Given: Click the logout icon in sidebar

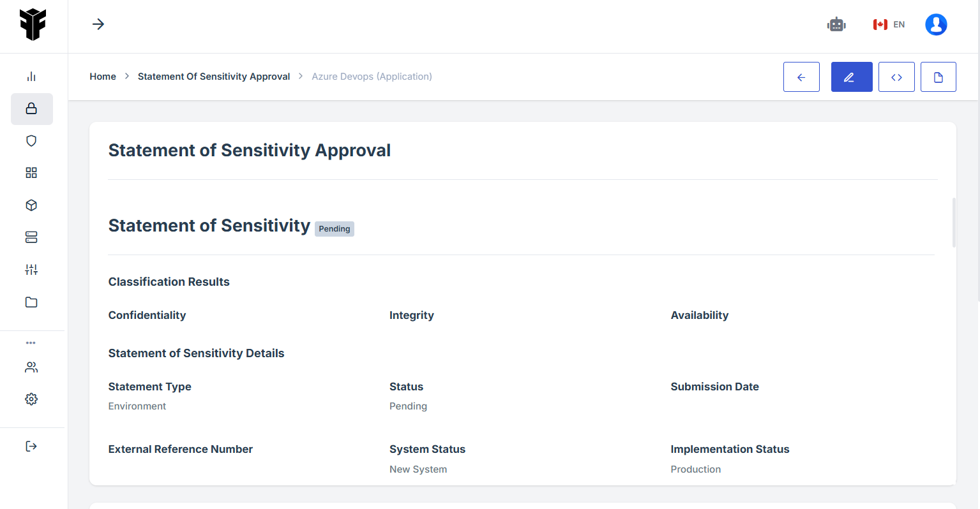Looking at the screenshot, I should 31,446.
